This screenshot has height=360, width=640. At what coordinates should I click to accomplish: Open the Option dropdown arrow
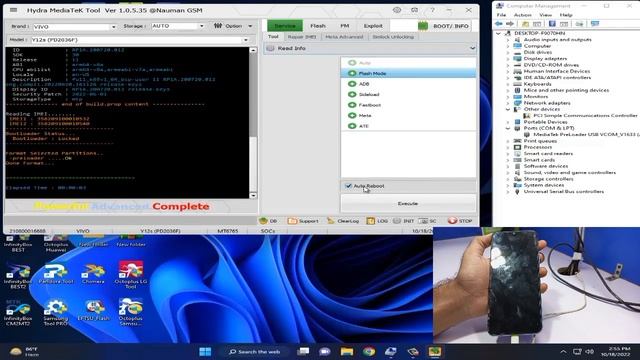pyautogui.click(x=250, y=26)
